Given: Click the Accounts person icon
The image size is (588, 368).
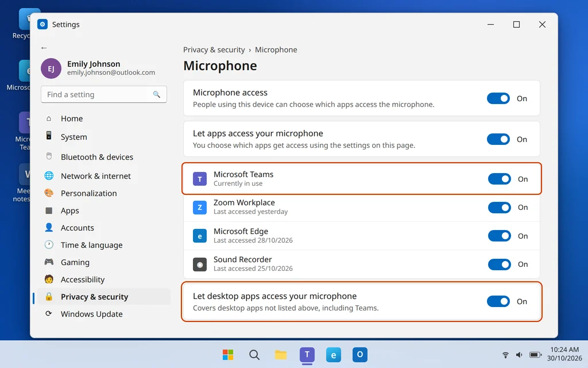Looking at the screenshot, I should click(49, 227).
